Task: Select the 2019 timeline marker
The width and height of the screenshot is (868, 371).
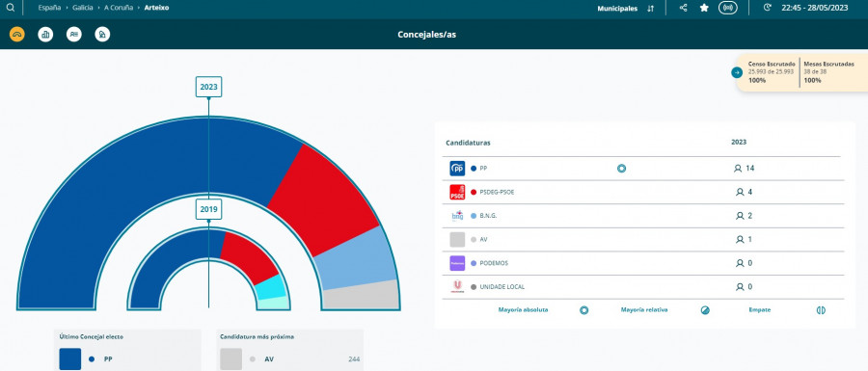Action: tap(208, 209)
